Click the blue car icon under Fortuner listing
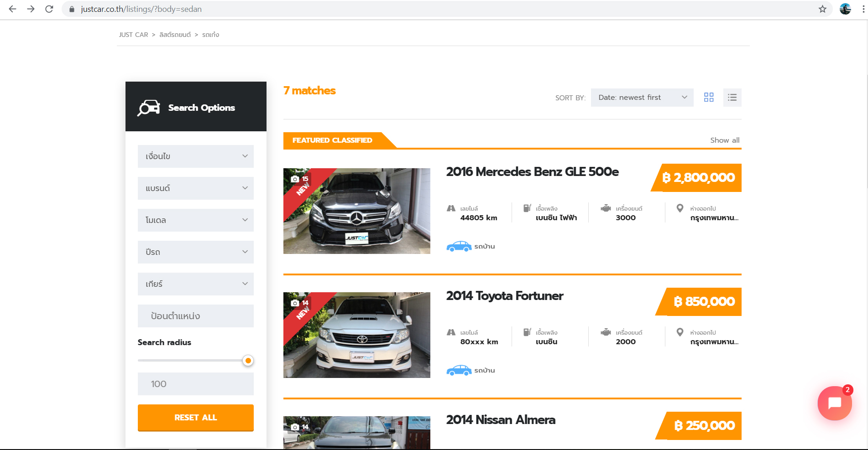The height and width of the screenshot is (450, 868). [x=459, y=370]
